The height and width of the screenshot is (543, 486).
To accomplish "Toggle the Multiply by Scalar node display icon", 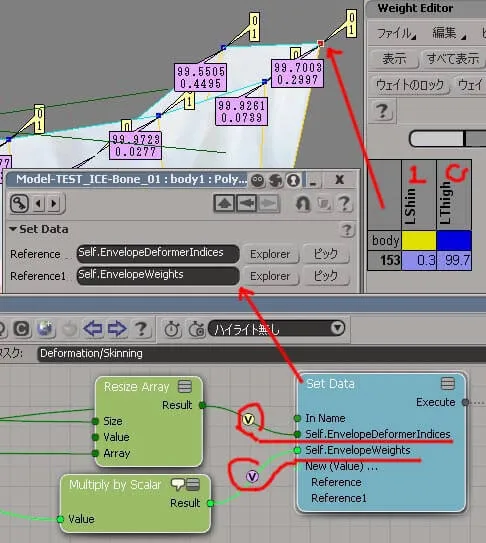I will [193, 484].
